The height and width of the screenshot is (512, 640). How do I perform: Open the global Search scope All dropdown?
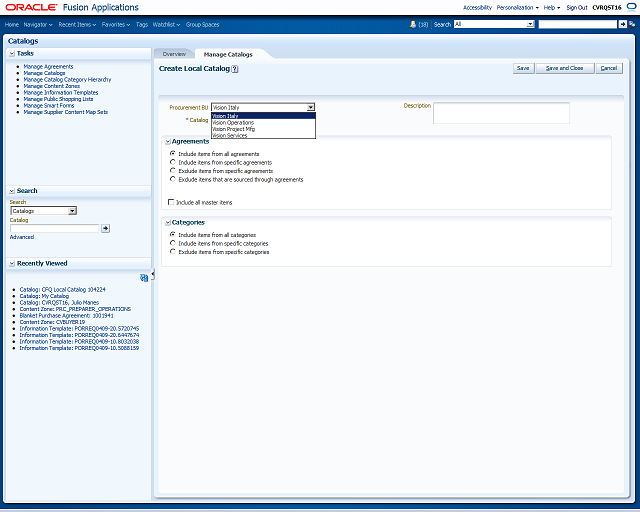[x=494, y=24]
